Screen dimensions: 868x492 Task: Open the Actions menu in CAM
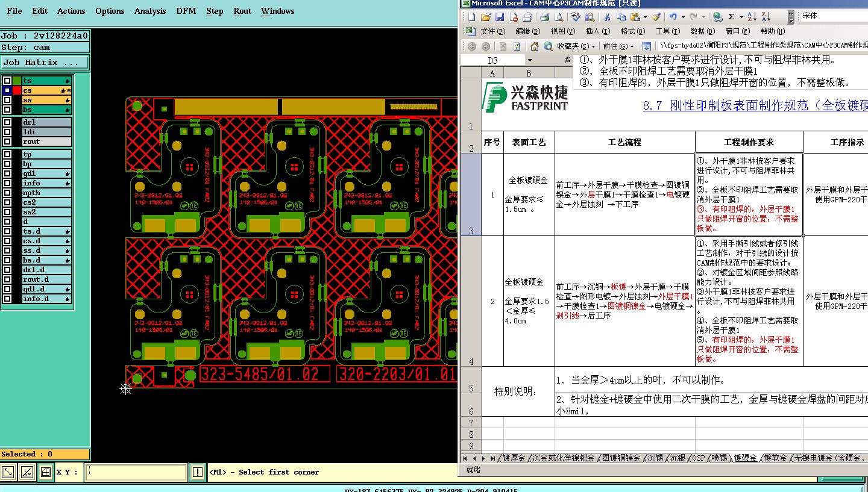71,11
